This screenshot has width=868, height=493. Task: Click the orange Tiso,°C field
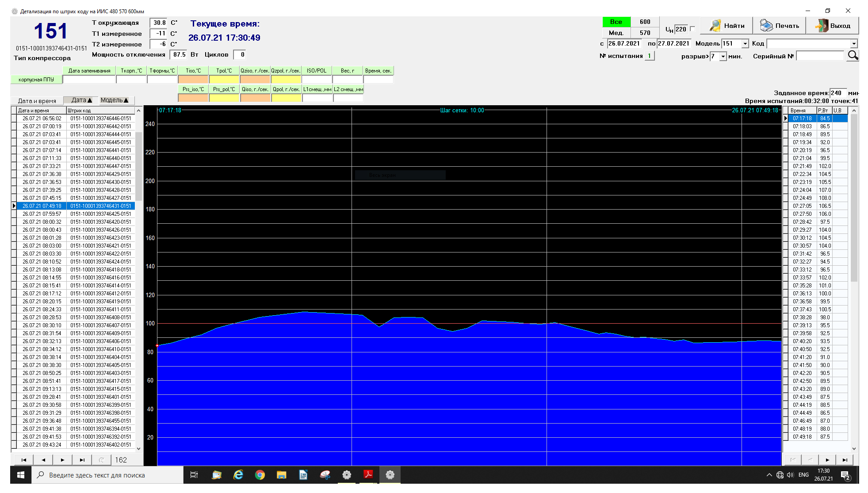193,80
